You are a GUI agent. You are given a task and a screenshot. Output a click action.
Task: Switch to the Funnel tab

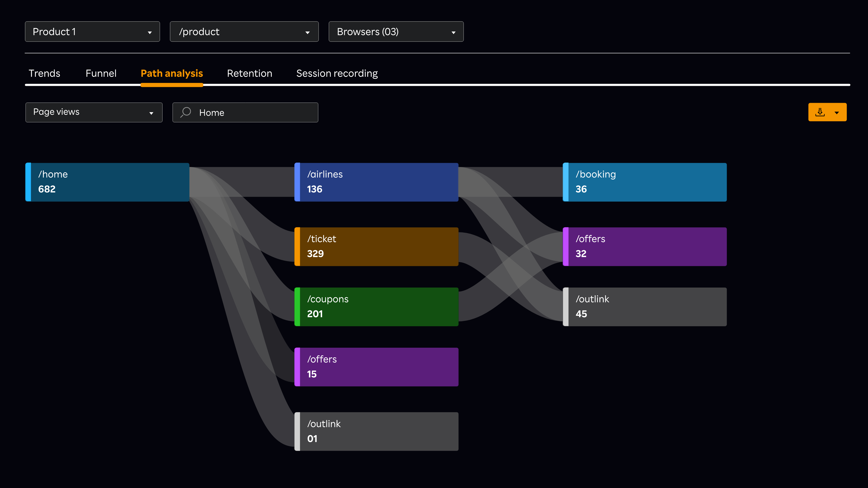coord(101,73)
